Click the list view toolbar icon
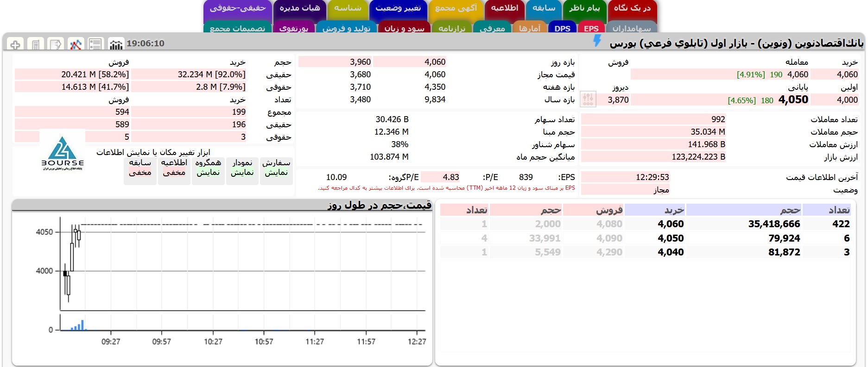 click(x=96, y=44)
